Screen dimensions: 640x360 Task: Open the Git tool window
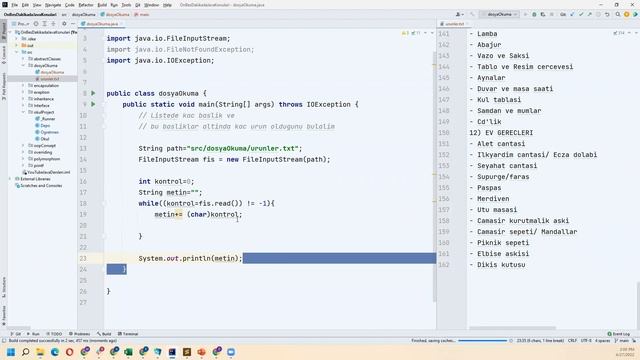point(16,334)
